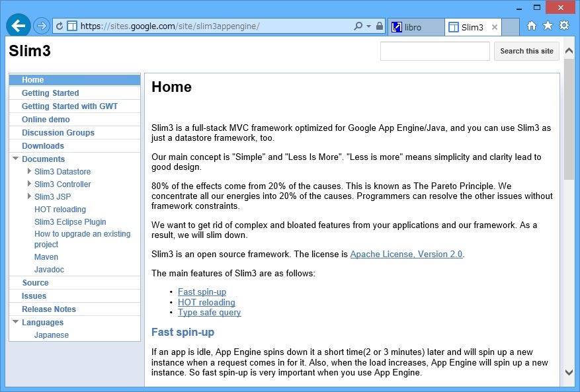
Task: Close the Slim3 tab
Action: click(494, 27)
